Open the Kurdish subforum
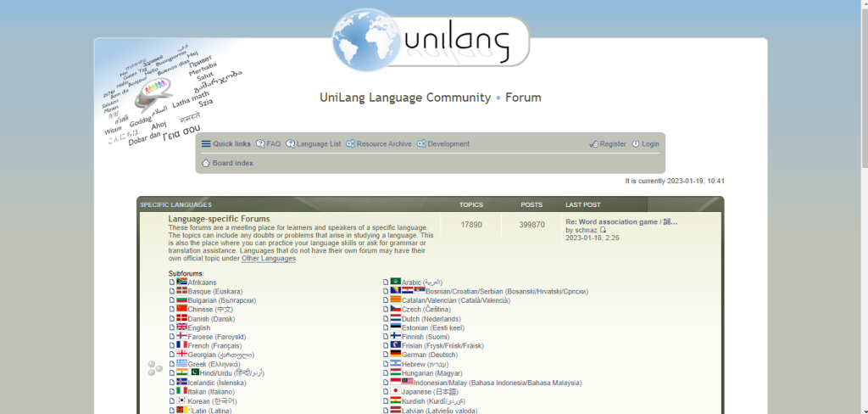 pyautogui.click(x=433, y=401)
